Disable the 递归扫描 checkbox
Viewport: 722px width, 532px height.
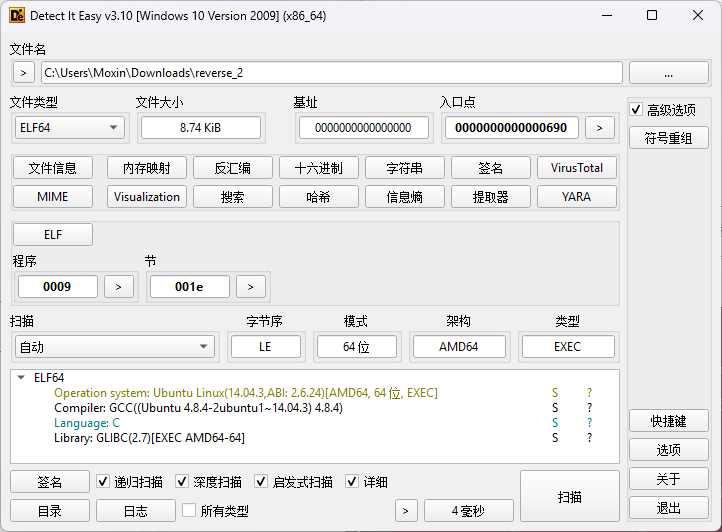[104, 482]
